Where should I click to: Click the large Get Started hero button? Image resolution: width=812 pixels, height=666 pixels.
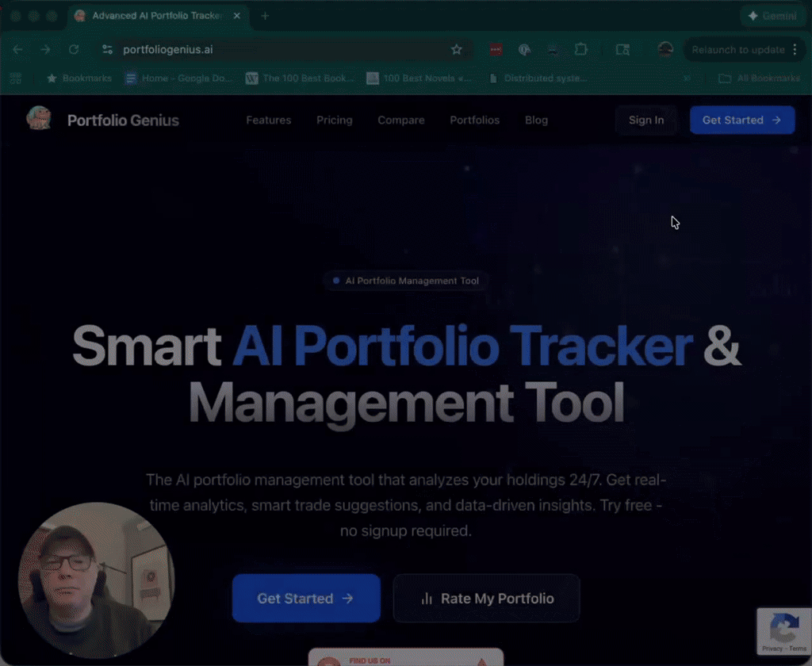[x=306, y=598]
